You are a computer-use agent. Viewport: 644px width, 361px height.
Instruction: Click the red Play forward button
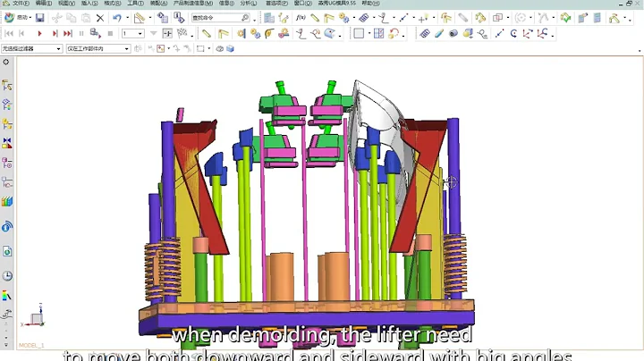click(x=39, y=34)
